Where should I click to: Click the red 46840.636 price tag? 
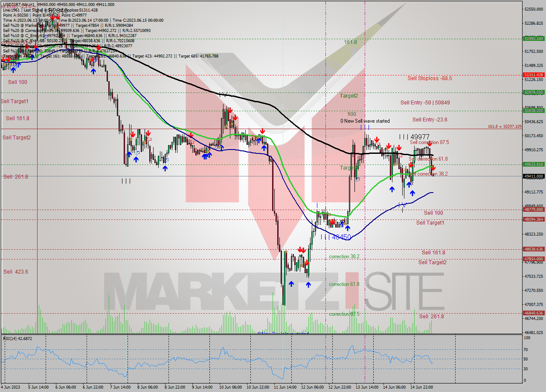point(534,313)
